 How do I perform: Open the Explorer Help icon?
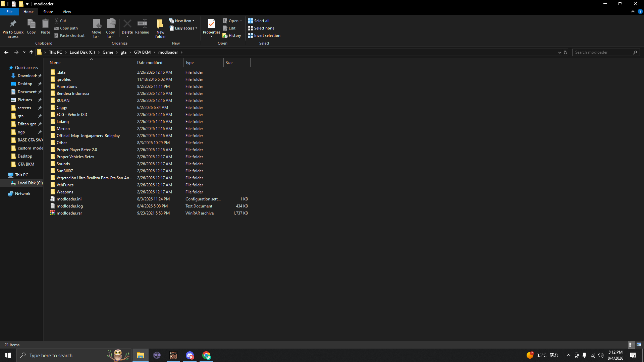tap(640, 11)
